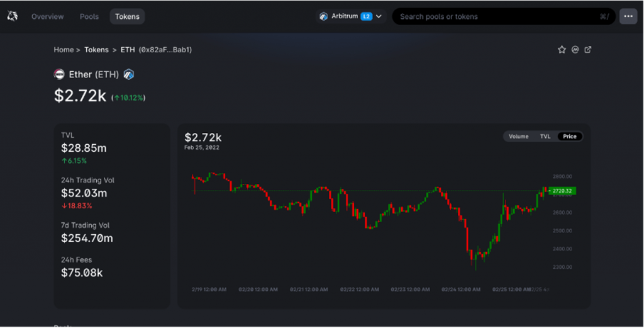Image resolution: width=644 pixels, height=328 pixels.
Task: Select the Price chart toggle
Action: 570,137
